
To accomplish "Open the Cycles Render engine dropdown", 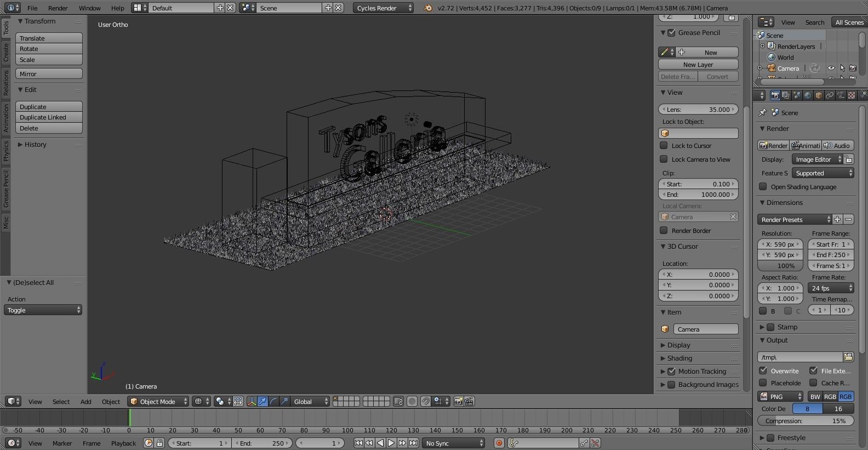I will tap(384, 8).
